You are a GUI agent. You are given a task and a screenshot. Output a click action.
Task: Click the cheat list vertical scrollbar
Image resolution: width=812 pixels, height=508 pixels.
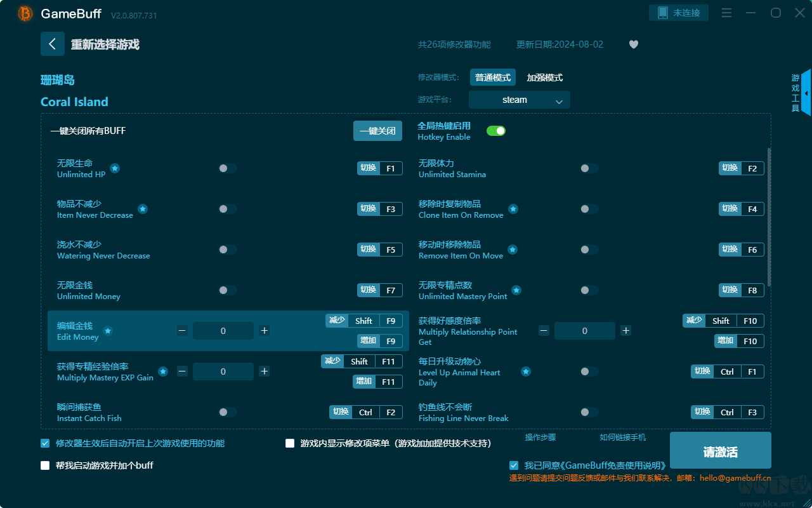[x=769, y=217]
